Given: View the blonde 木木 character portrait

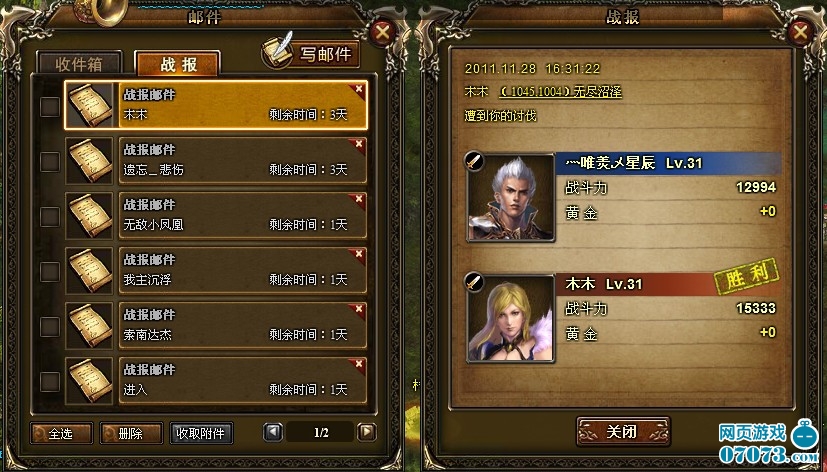Looking at the screenshot, I should click(x=511, y=318).
